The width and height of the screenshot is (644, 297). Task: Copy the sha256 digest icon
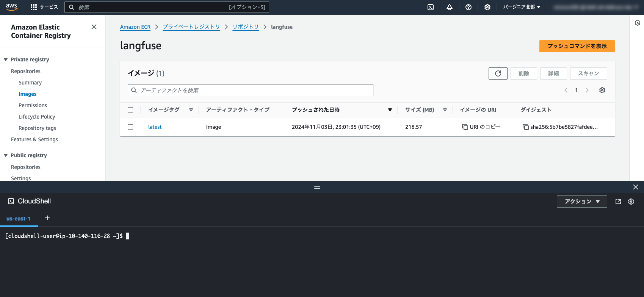pos(525,127)
